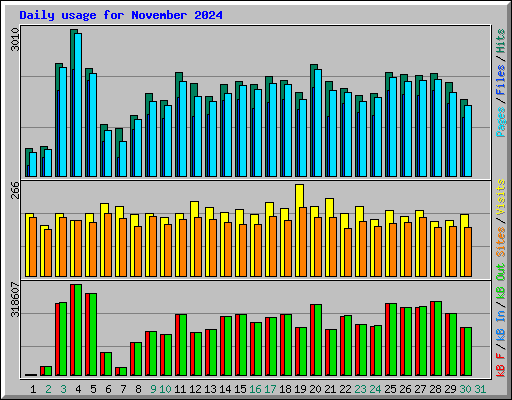
Task: Select the kB bar for day 25
Action: (x=391, y=340)
